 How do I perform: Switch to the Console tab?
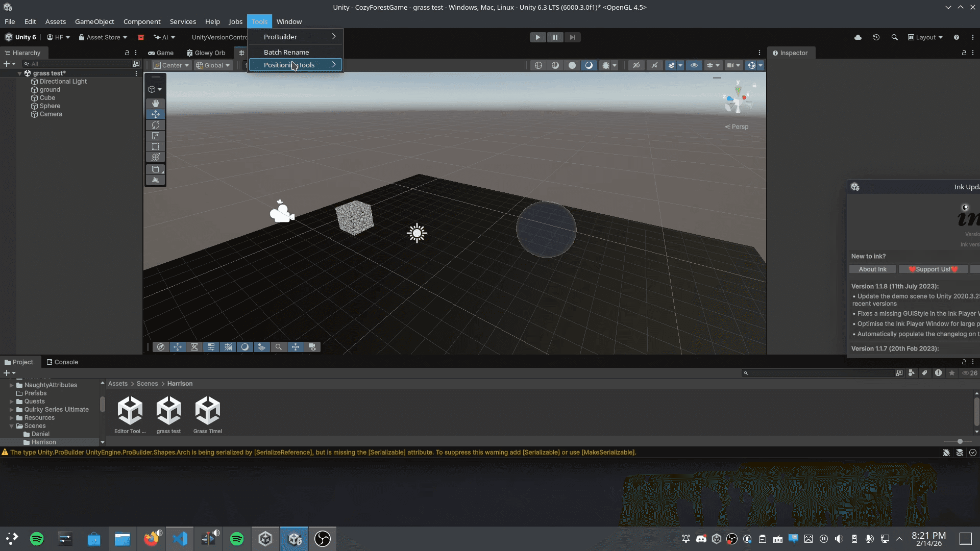62,362
